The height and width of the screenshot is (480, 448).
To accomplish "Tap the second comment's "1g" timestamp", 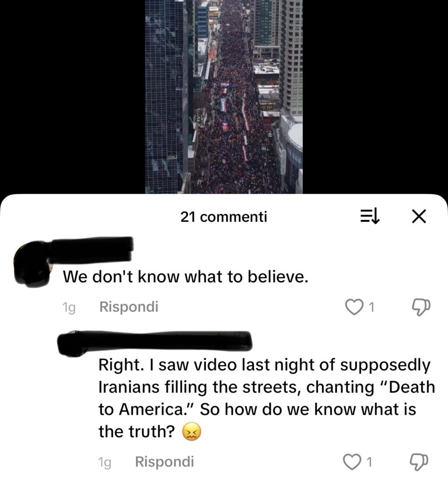I will click(x=104, y=462).
